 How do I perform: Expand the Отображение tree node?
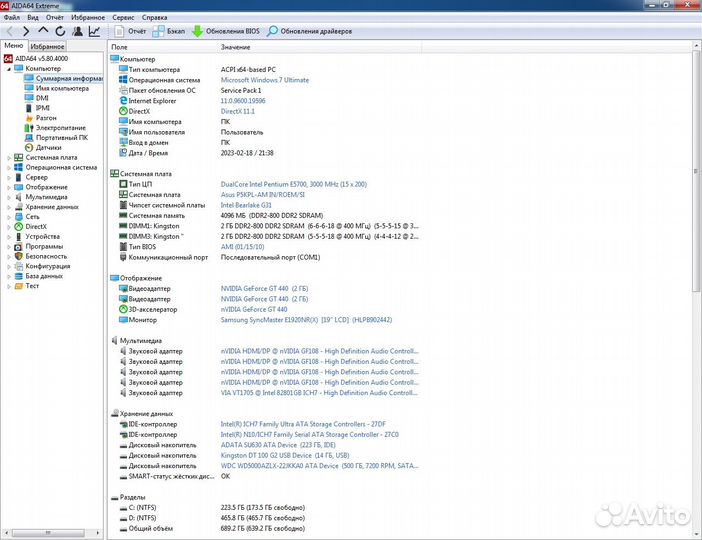click(9, 187)
